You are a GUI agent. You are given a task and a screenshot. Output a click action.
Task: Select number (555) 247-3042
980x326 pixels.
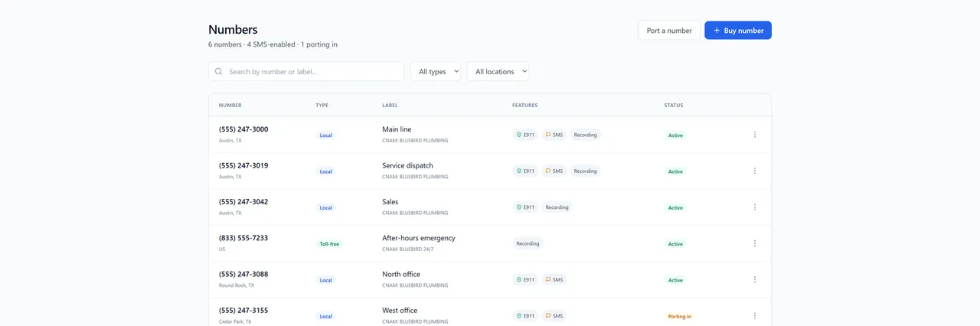tap(243, 202)
